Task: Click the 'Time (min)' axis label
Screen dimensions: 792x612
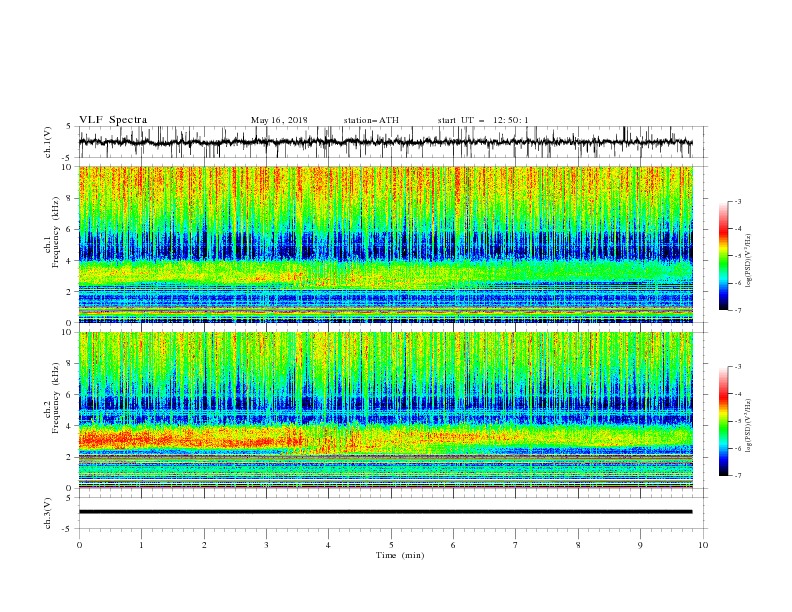Action: pyautogui.click(x=400, y=555)
